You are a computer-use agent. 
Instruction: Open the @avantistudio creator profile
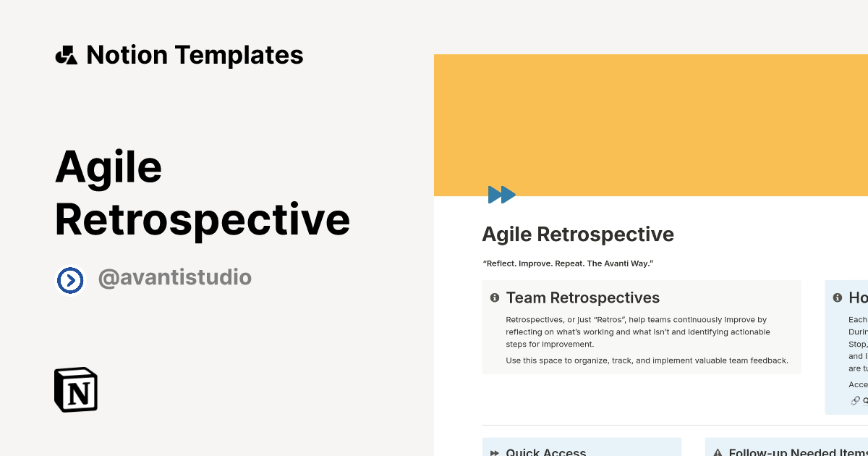[175, 277]
